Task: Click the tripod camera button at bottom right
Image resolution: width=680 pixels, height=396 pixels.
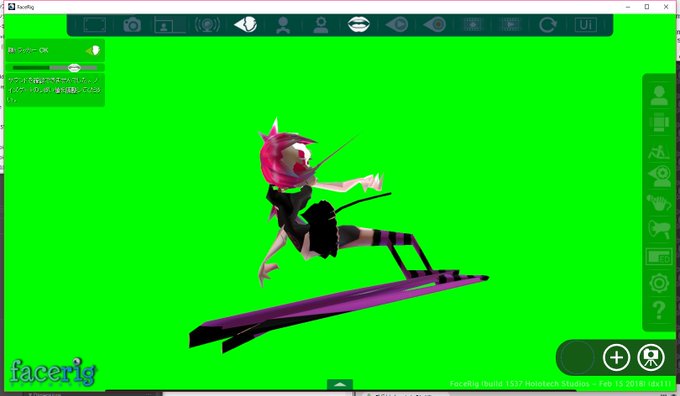Action: coord(651,357)
